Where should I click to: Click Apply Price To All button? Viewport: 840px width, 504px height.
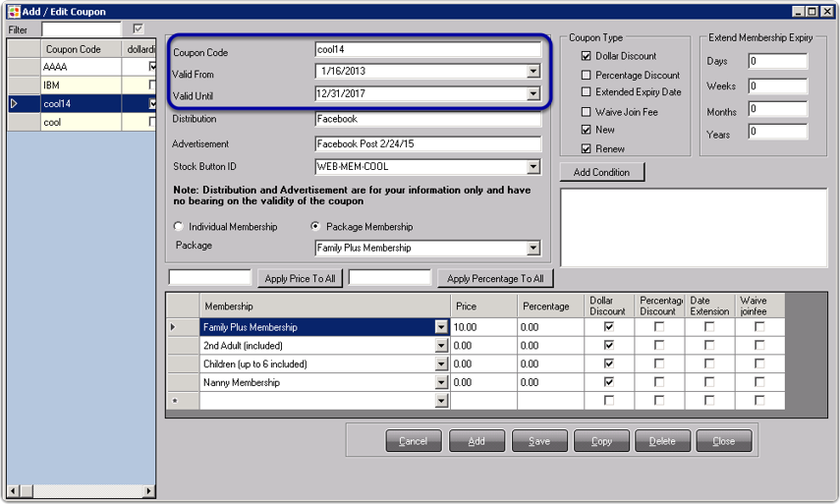click(x=300, y=279)
